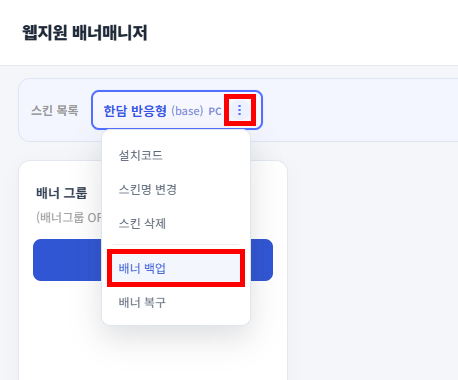Click blank skin list bar to close menu

[x=360, y=110]
